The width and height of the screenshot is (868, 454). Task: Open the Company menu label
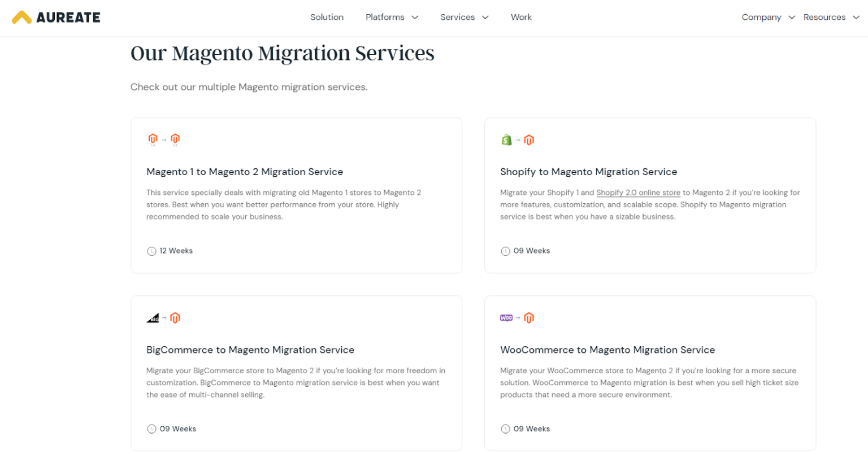click(x=761, y=17)
